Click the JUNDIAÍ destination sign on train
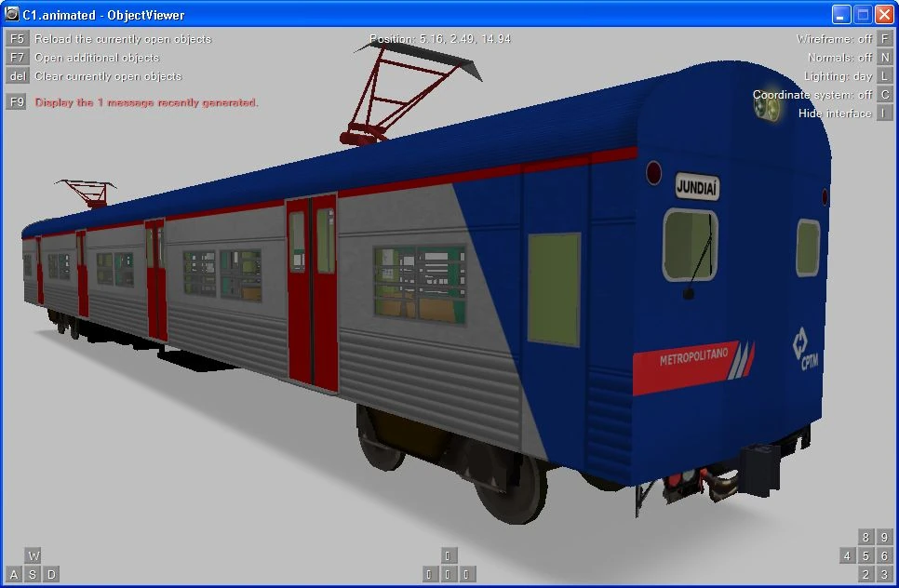Image resolution: width=899 pixels, height=588 pixels. click(x=697, y=187)
